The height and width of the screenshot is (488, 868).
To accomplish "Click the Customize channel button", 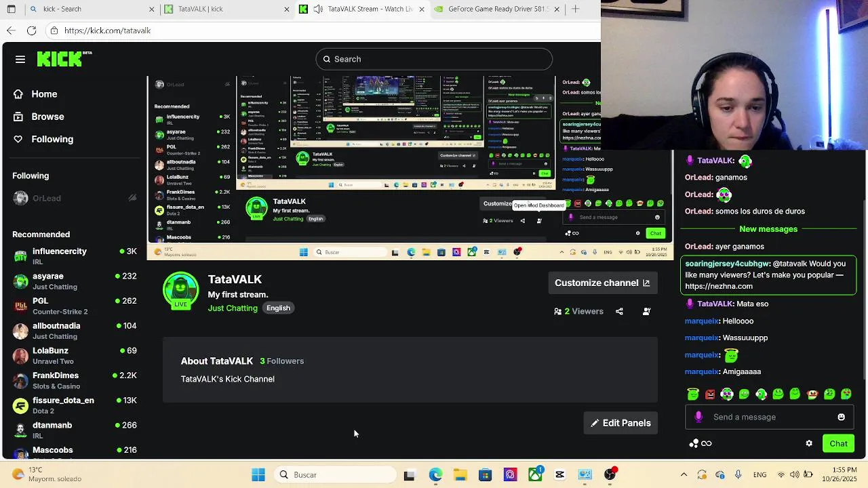I will [x=602, y=283].
